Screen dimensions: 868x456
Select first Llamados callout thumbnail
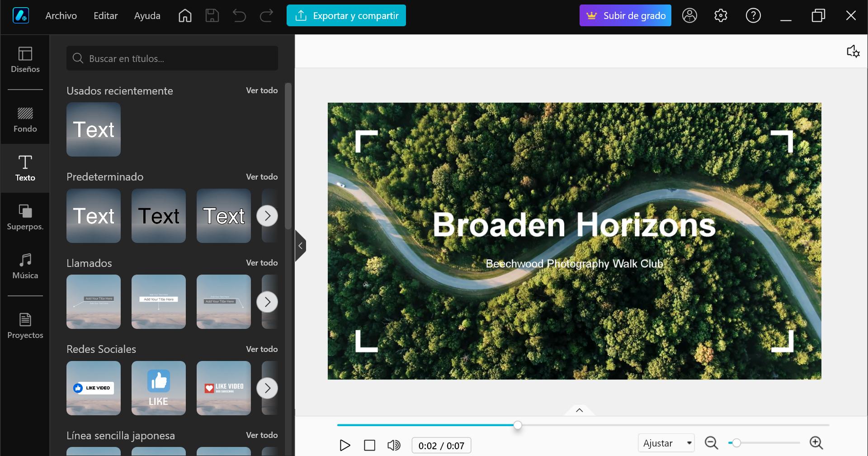tap(94, 302)
